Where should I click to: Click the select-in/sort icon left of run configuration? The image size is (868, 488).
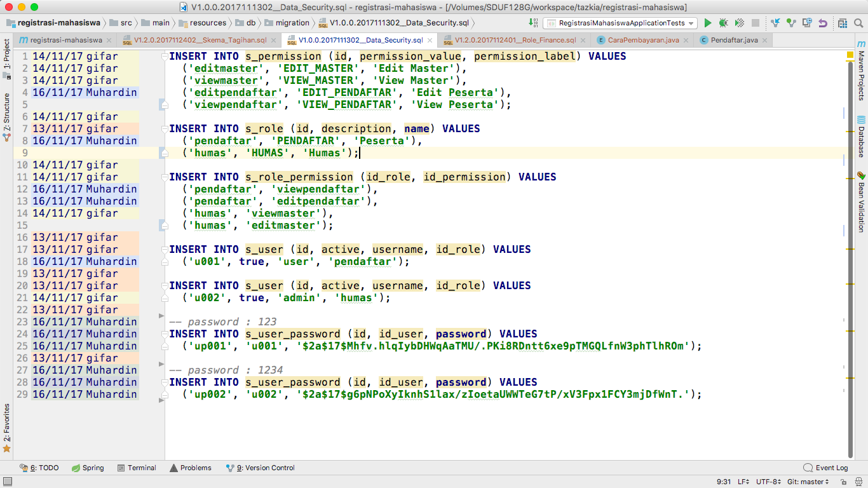[x=532, y=23]
